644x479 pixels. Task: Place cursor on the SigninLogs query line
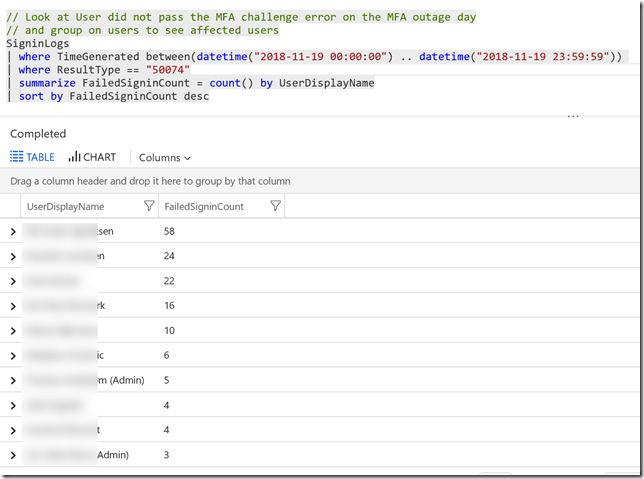38,44
